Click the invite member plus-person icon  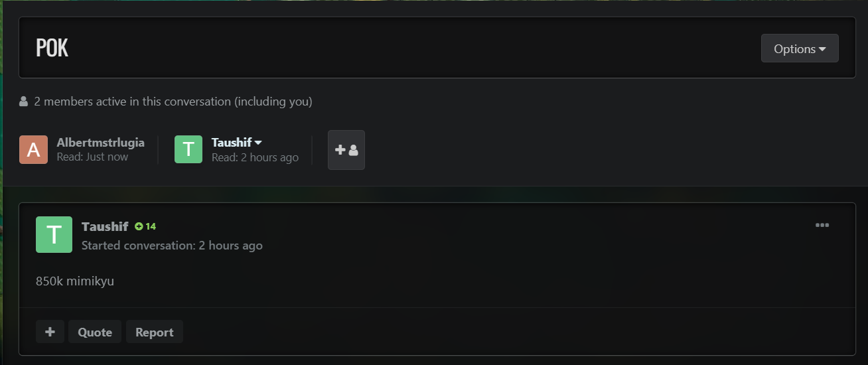point(346,150)
